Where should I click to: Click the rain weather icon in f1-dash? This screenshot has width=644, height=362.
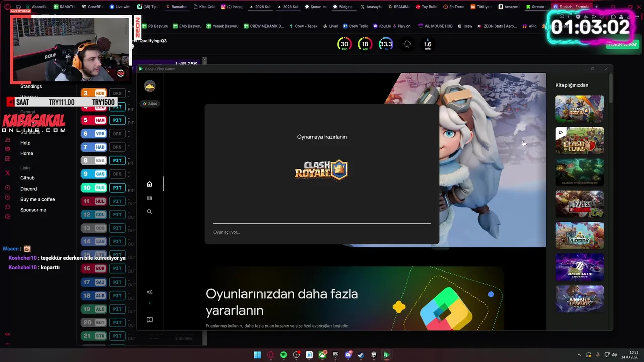click(x=407, y=44)
